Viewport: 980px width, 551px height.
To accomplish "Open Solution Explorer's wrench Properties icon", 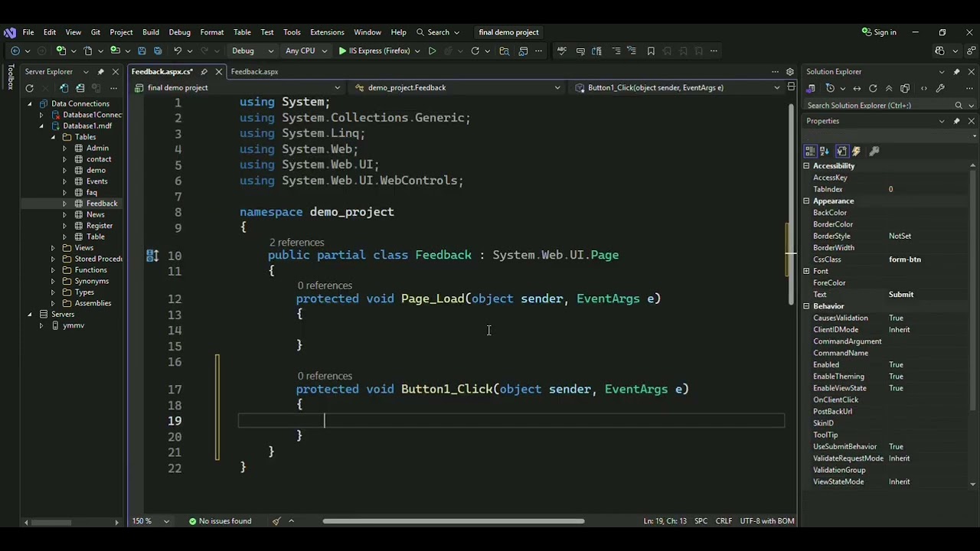I will (x=940, y=89).
